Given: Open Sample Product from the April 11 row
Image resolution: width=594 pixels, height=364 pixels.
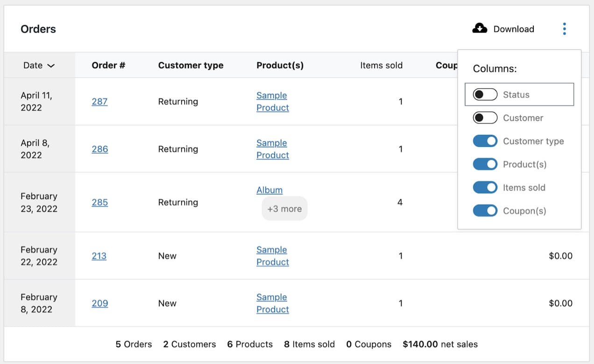Looking at the screenshot, I should [x=272, y=101].
